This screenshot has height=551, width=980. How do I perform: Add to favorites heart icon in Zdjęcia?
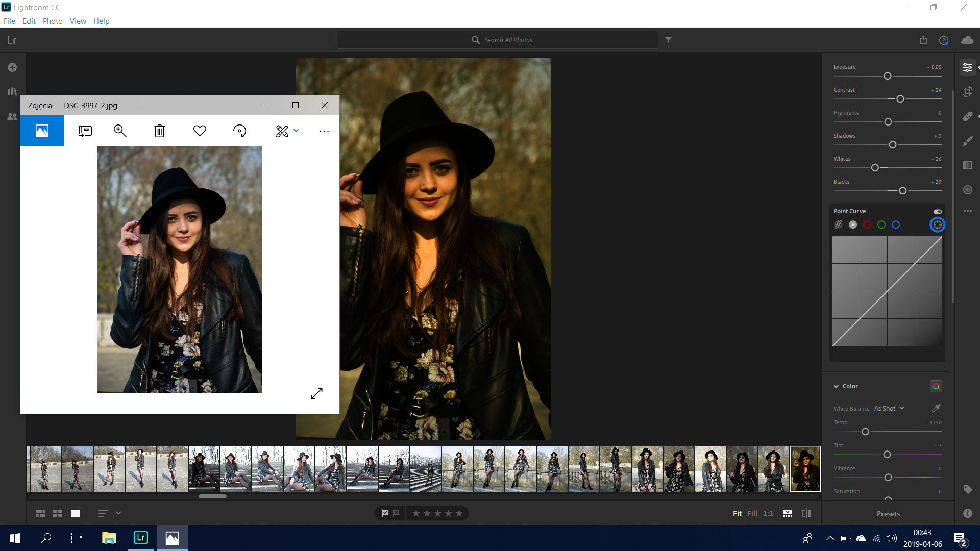(200, 131)
